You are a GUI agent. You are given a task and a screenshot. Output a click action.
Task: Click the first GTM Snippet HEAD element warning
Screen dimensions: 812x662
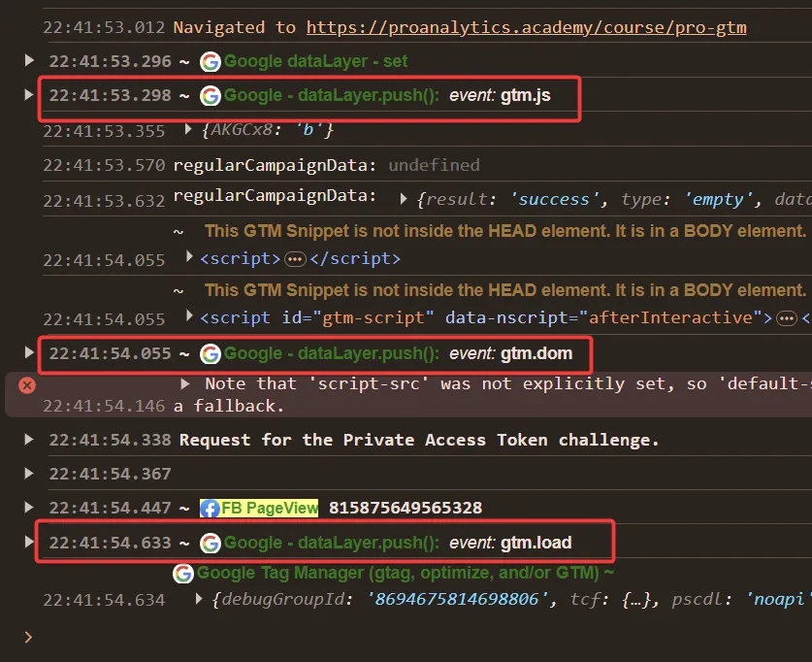tap(504, 230)
